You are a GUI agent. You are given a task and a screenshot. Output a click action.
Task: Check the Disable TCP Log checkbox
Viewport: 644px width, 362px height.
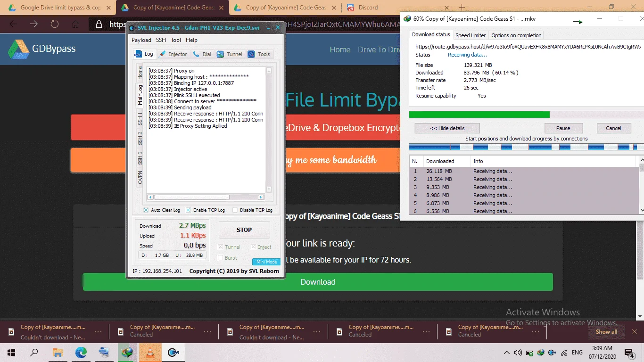coord(235,210)
